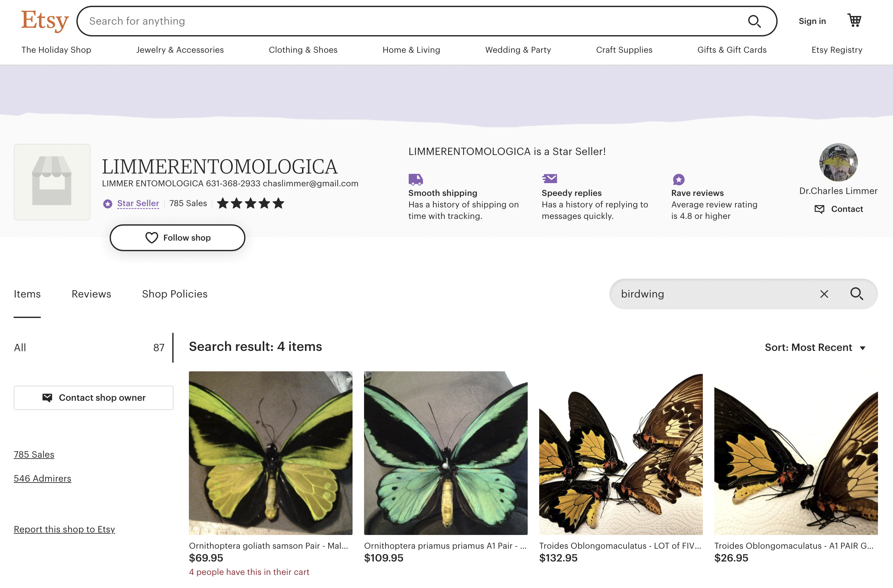This screenshot has height=588, width=893.
Task: Switch to the Shop Policies tab
Action: pyautogui.click(x=175, y=294)
